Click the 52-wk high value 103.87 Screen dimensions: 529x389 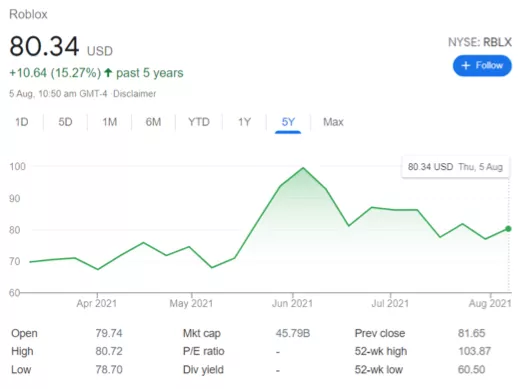point(474,351)
